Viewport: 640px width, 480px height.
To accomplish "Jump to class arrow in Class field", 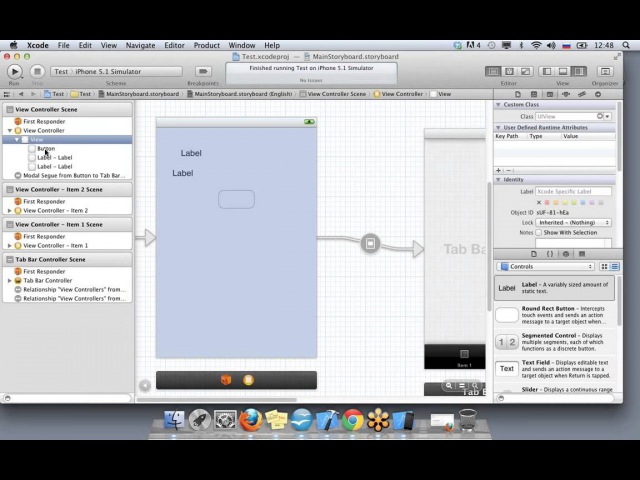I will 600,116.
